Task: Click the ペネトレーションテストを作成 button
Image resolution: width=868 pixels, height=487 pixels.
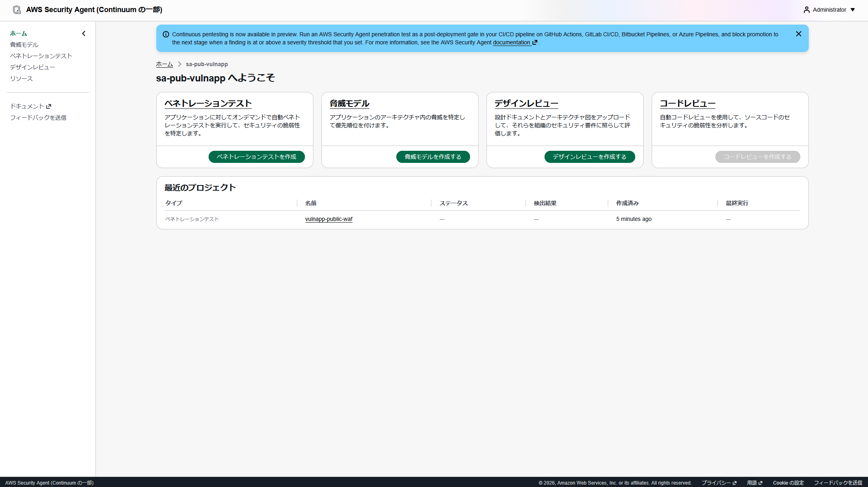Action: pos(257,157)
